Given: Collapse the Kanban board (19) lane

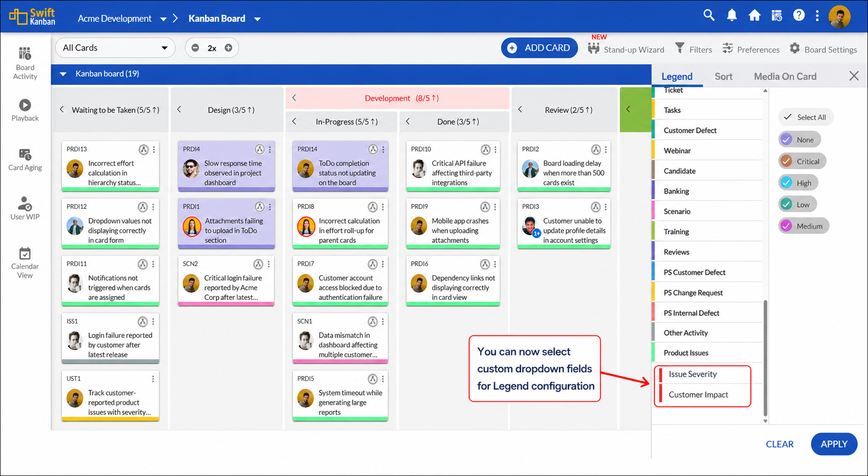Looking at the screenshot, I should [63, 74].
